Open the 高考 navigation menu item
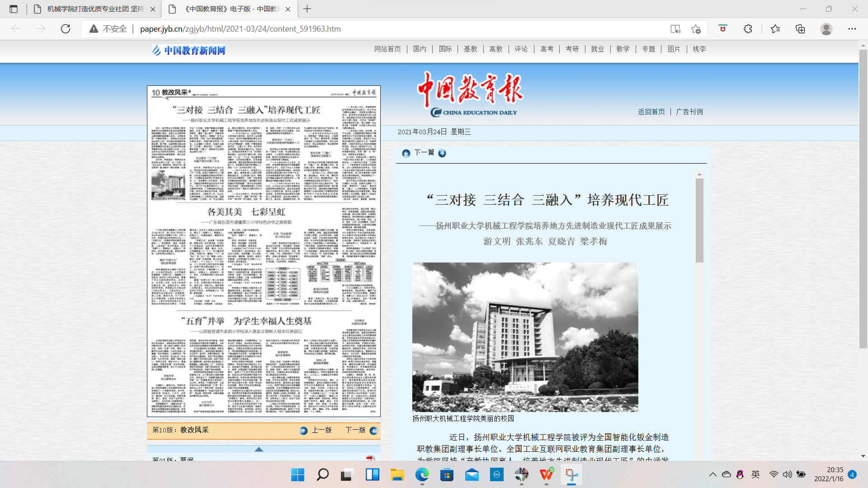The image size is (868, 488). pos(547,49)
